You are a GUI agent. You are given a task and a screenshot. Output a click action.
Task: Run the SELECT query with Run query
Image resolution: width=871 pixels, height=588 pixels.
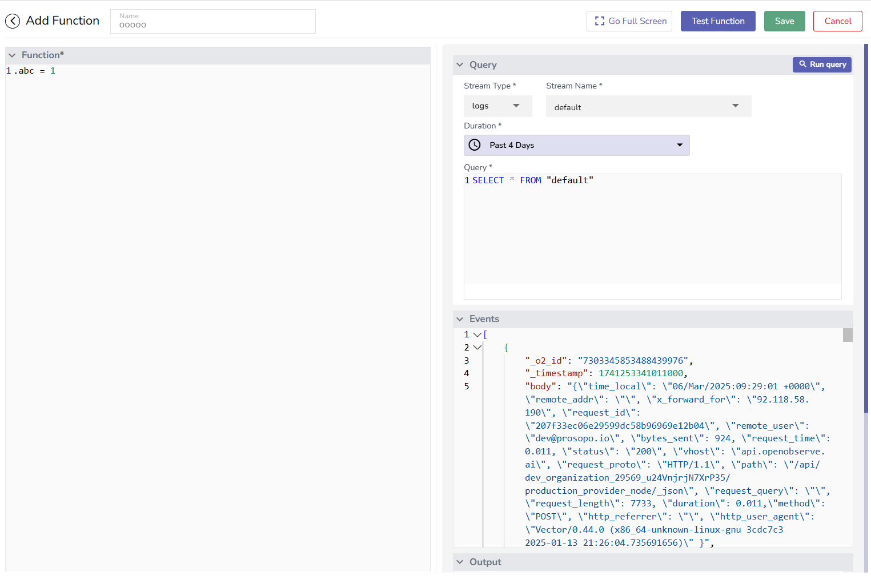[822, 65]
